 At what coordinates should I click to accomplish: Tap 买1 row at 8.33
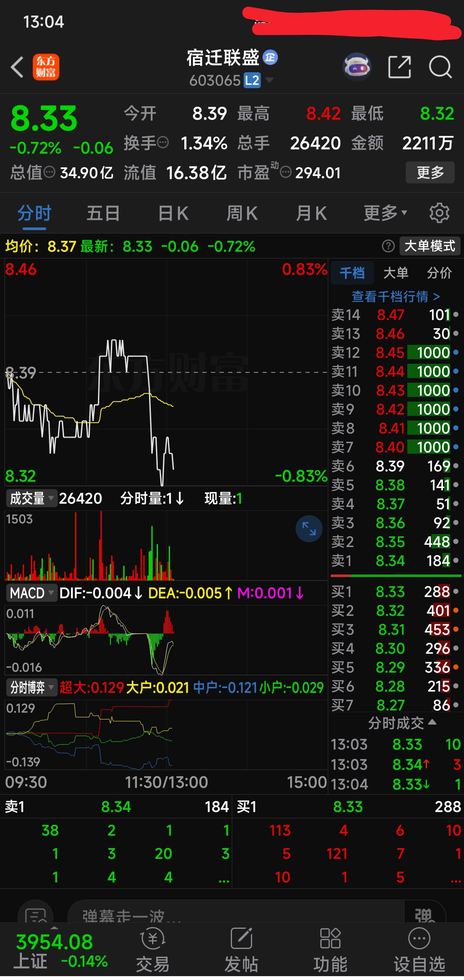pyautogui.click(x=395, y=591)
